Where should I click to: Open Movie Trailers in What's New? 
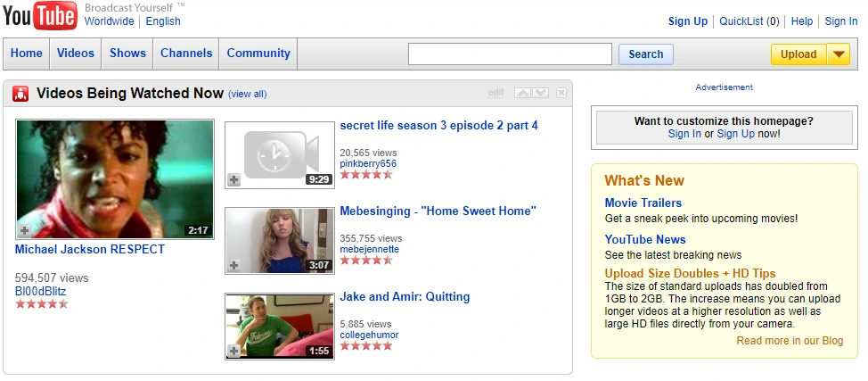click(x=643, y=203)
